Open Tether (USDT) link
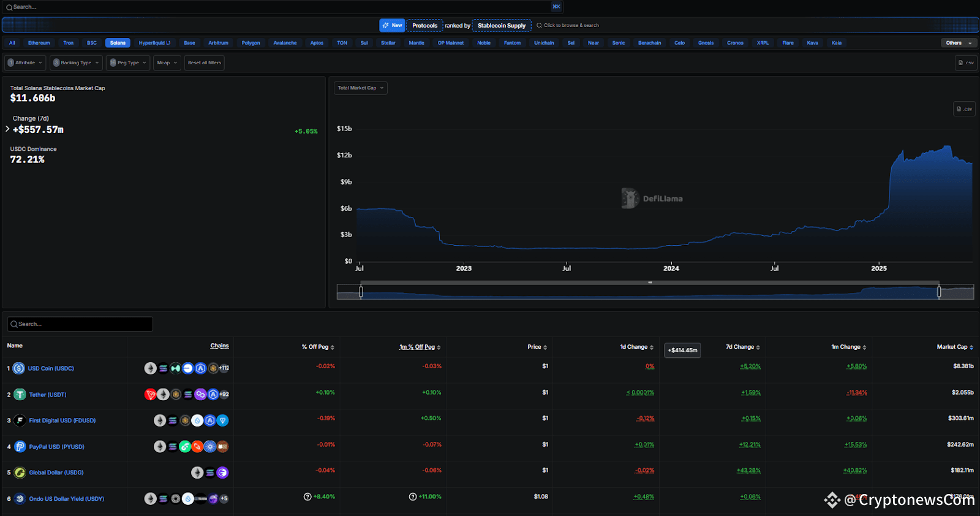The width and height of the screenshot is (980, 516). (48, 395)
